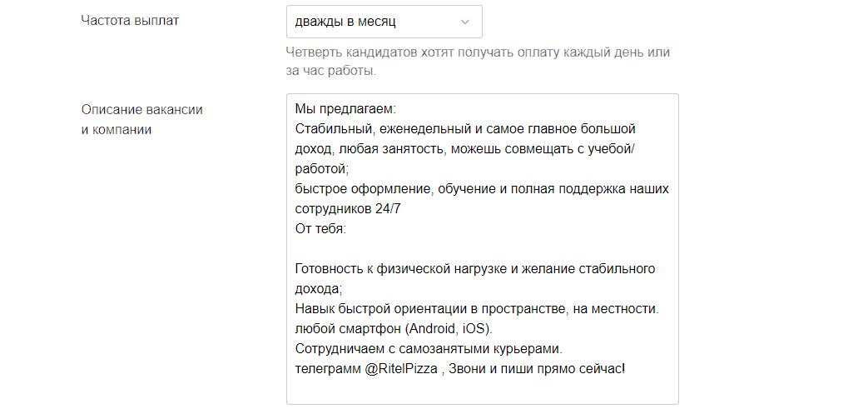The image size is (868, 414).
Task: Click the "сотрудников 24/7" line
Action: point(348,209)
